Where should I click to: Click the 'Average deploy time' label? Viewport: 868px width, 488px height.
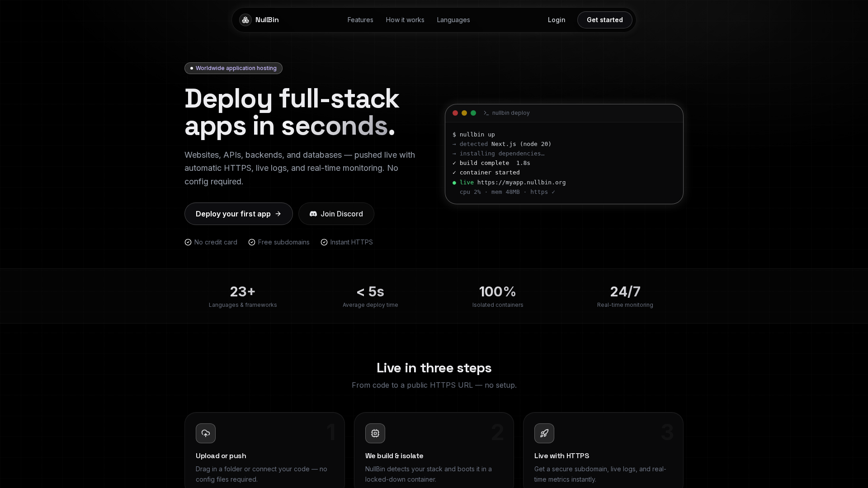(x=370, y=305)
